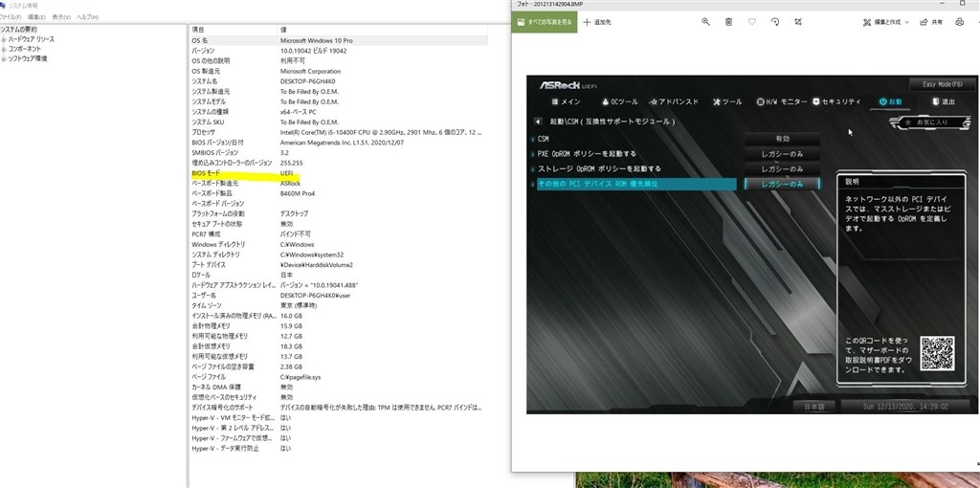Click the 日本語 language button in BIOS photo
Viewport: 980px width, 488px height.
pos(813,407)
